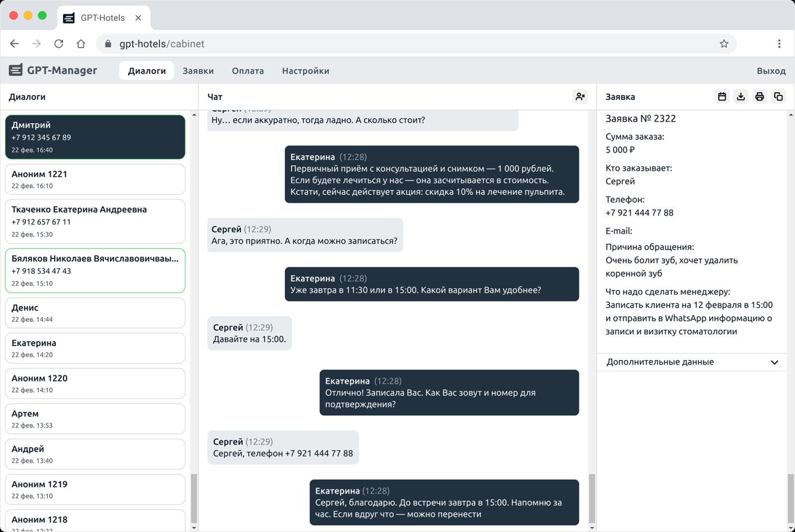Download the request using the download icon
The image size is (795, 532).
point(741,97)
